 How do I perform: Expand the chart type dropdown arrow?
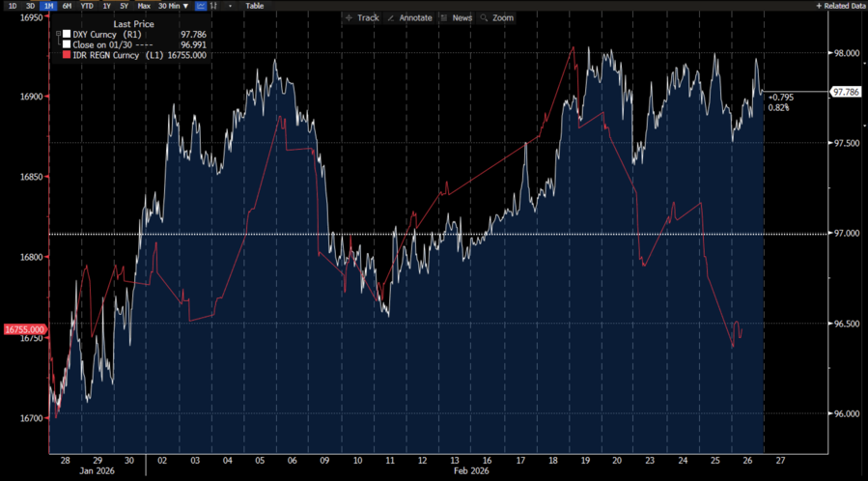[230, 6]
